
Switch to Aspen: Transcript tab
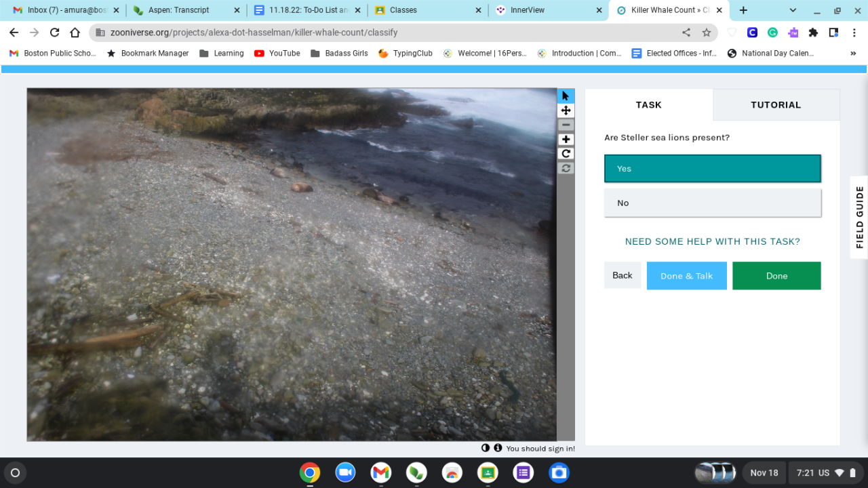coord(186,10)
